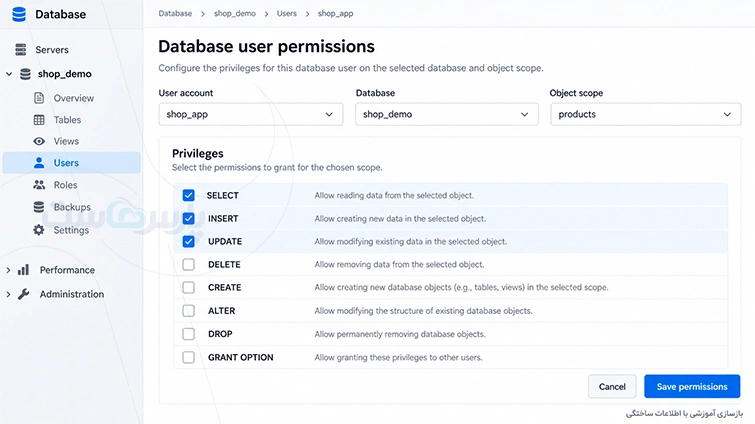Enable the DROP privilege checkbox
755x424 pixels.
[x=188, y=334]
